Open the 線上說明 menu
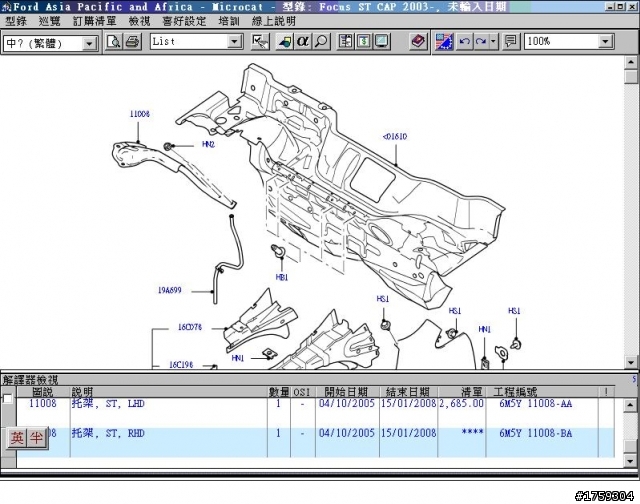This screenshot has width=640, height=504. [274, 21]
